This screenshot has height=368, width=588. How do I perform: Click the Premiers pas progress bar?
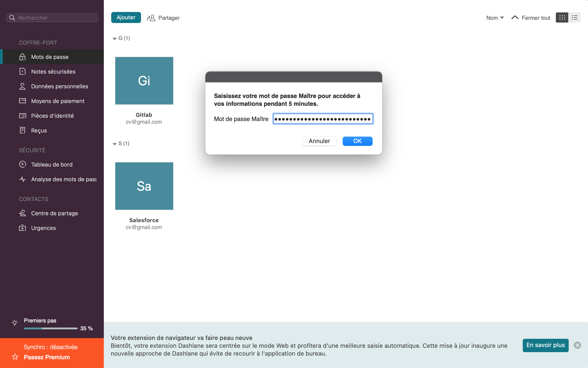click(x=51, y=328)
